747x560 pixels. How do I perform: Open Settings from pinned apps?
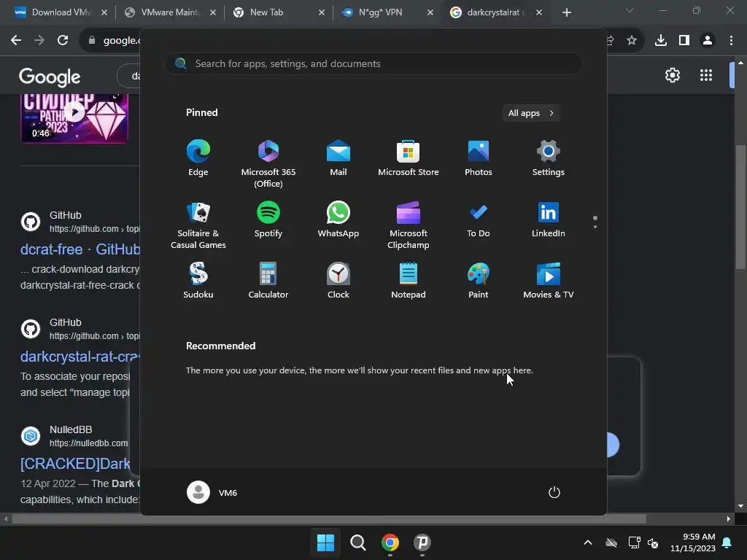(549, 158)
